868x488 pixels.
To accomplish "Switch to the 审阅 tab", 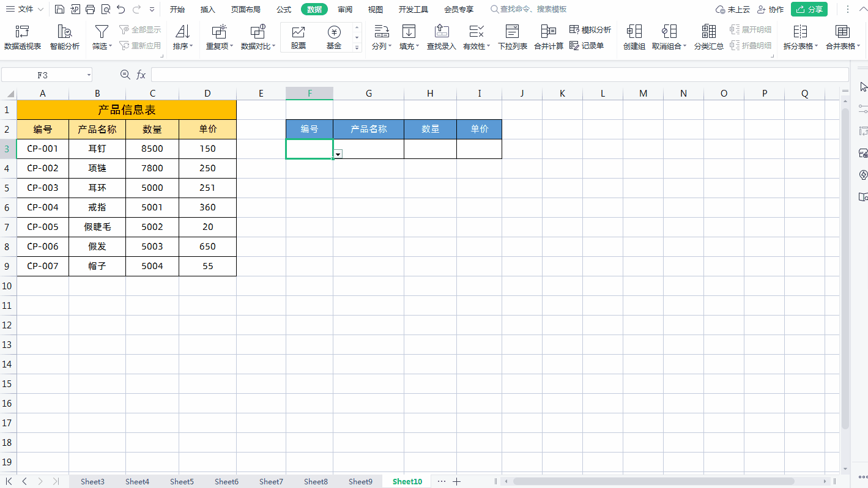I will (345, 9).
